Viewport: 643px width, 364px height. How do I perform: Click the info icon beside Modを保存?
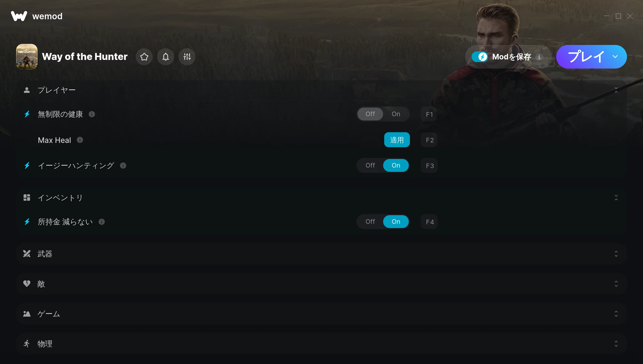coord(539,57)
